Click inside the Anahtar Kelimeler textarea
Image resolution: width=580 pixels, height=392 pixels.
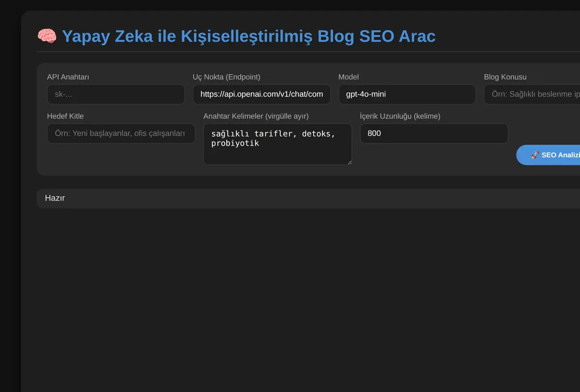click(x=278, y=144)
